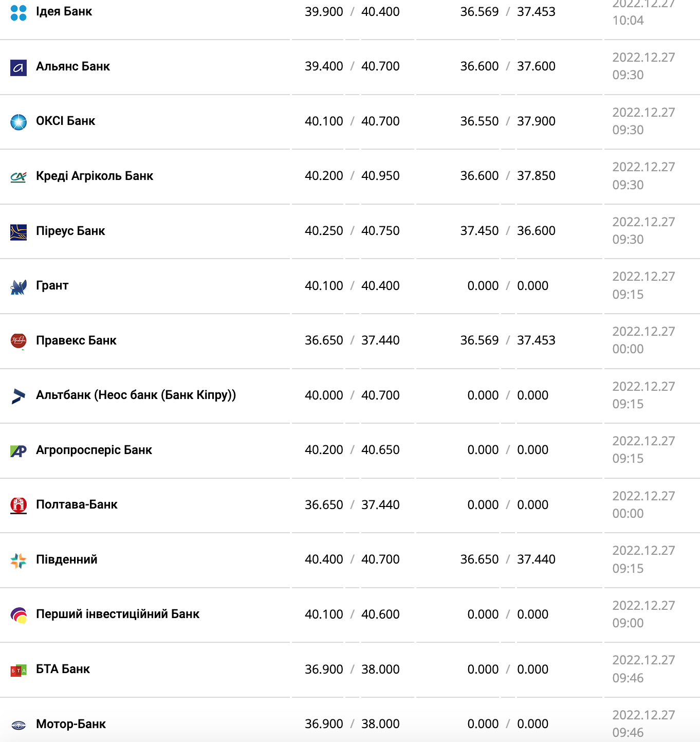
Task: Click the Полтава-Банк logo icon
Action: [x=19, y=505]
